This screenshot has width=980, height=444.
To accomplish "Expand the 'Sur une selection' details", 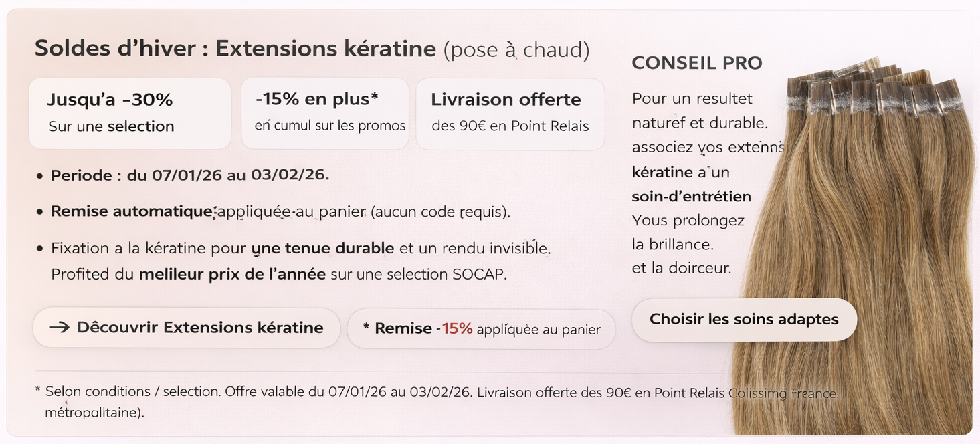I will [111, 126].
